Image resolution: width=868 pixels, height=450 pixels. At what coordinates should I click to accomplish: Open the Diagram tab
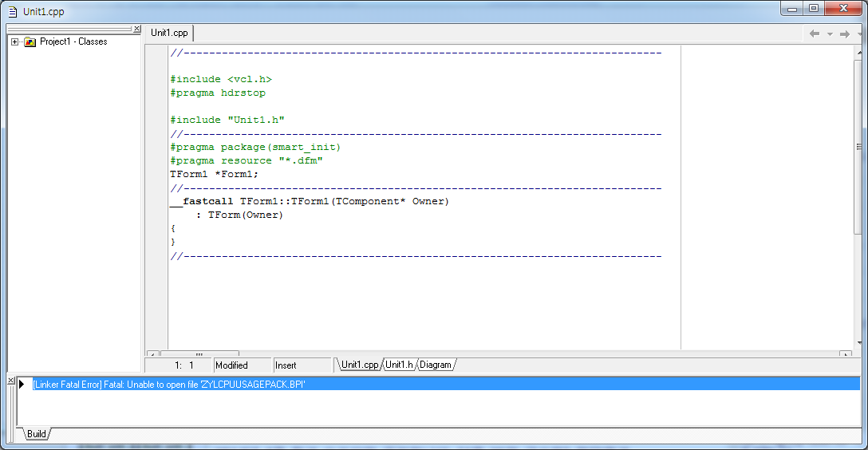point(436,365)
